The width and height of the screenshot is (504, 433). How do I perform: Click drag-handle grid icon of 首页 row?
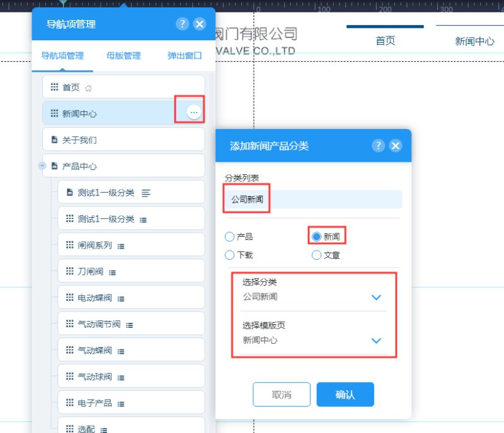click(54, 87)
